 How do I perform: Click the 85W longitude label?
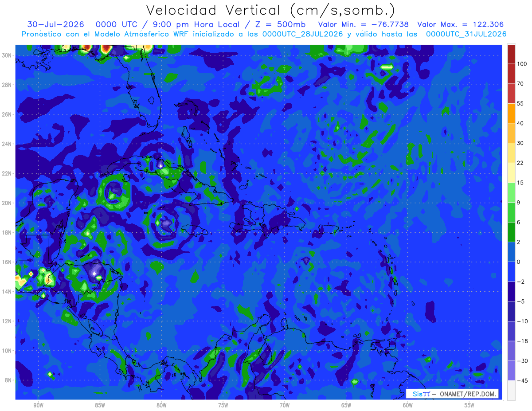[x=100, y=405]
